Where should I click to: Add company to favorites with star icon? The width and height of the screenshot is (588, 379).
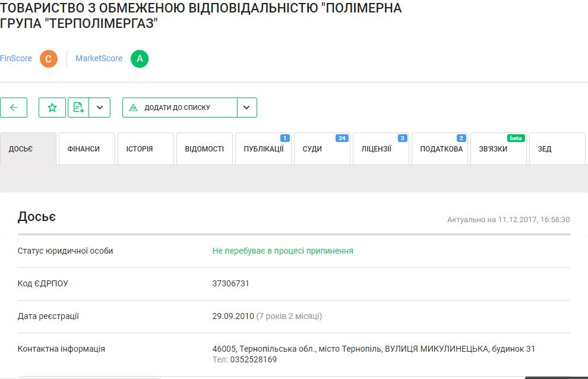[52, 108]
